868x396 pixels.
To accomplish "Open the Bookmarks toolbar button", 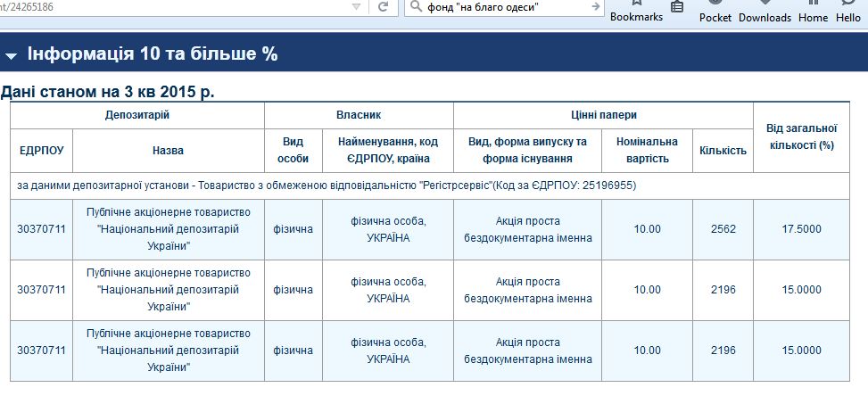I will coord(636,11).
